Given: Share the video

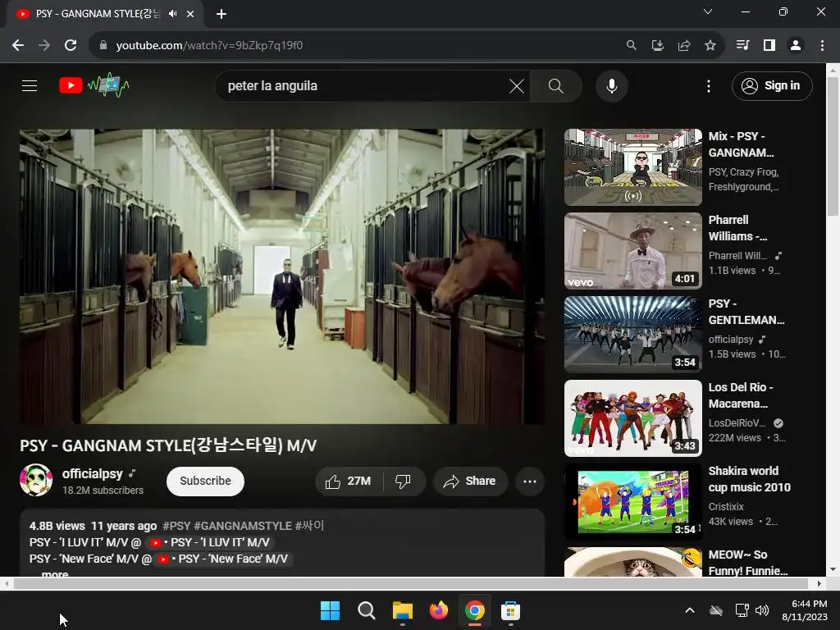Looking at the screenshot, I should 469,481.
